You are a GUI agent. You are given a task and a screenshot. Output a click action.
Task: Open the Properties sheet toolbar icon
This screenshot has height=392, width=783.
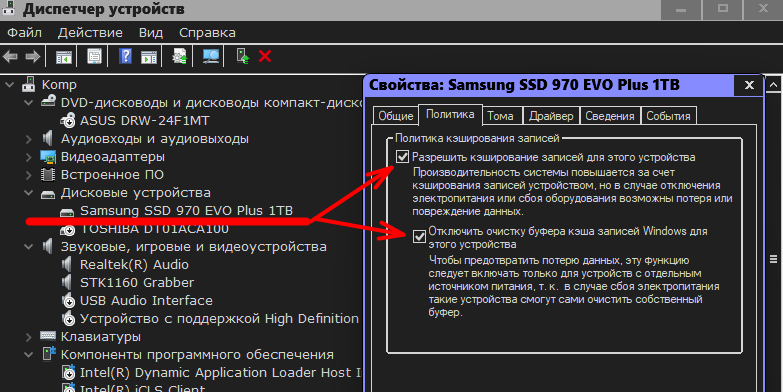[94, 56]
